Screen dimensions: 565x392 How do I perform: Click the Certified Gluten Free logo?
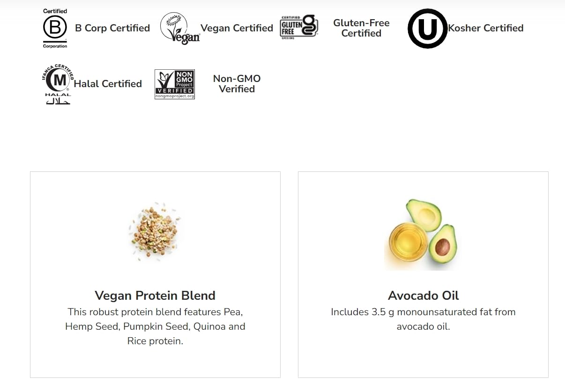299,26
